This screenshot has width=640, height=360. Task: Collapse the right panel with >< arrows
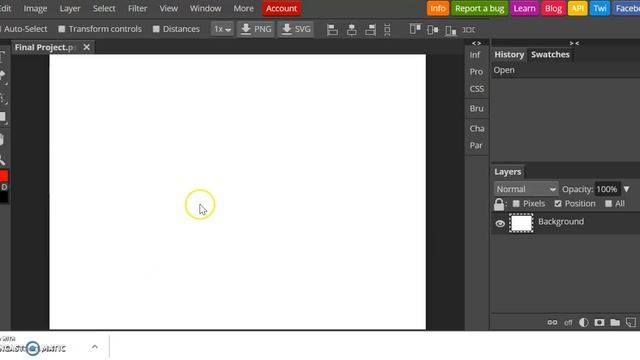point(574,43)
